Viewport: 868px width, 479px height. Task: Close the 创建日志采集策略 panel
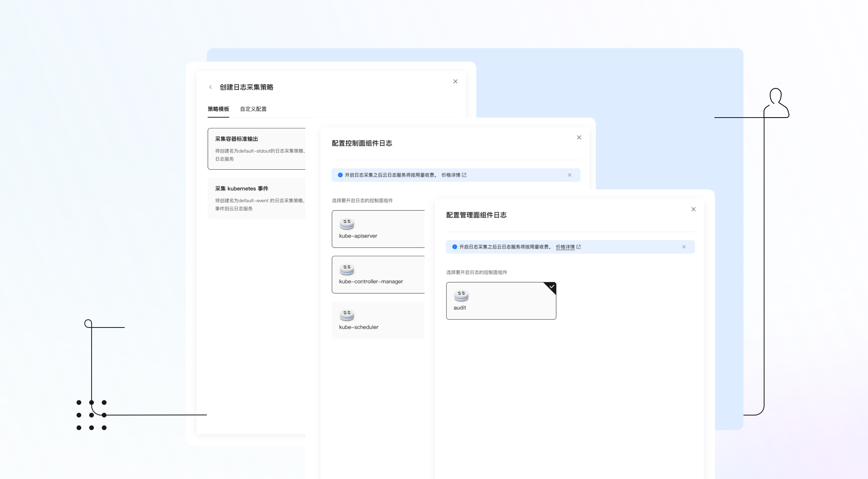click(x=455, y=81)
